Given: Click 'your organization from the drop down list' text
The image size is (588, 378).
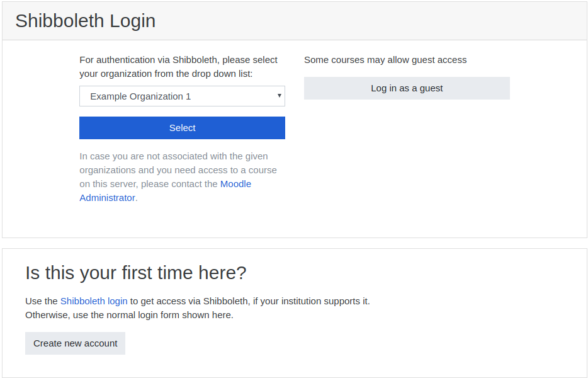Looking at the screenshot, I should click(166, 74).
